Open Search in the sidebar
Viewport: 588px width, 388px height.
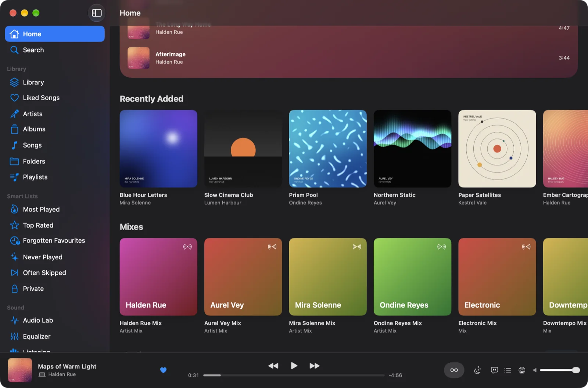(55, 50)
